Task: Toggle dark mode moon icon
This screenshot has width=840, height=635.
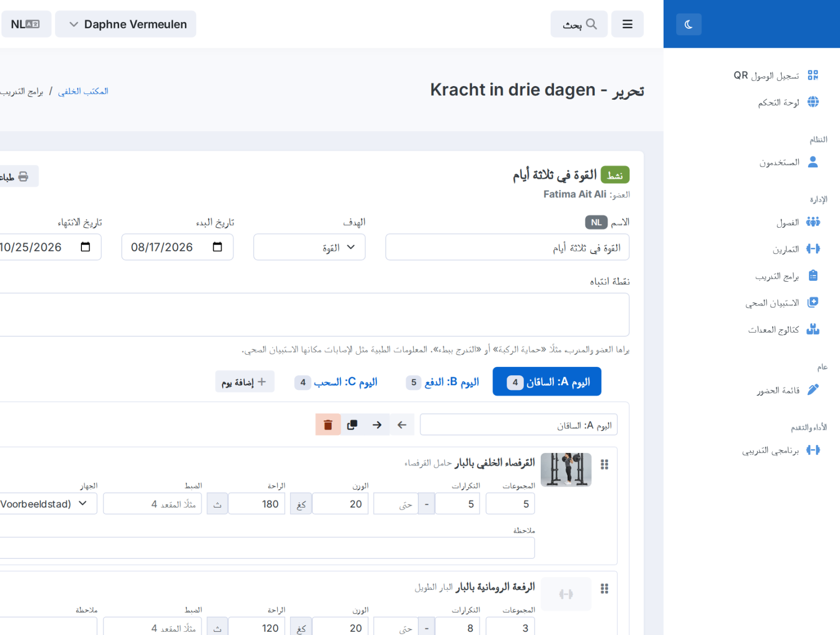Action: pyautogui.click(x=688, y=24)
